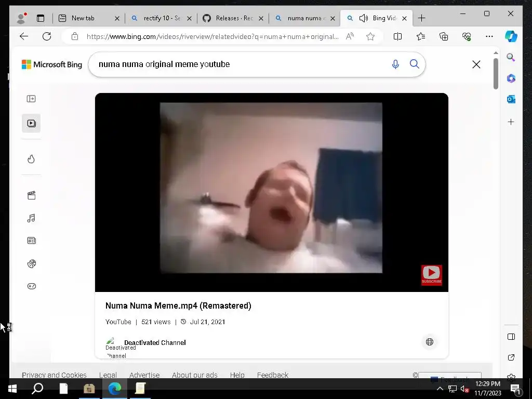
Task: Open Privacy and Cookies link
Action: coord(54,375)
